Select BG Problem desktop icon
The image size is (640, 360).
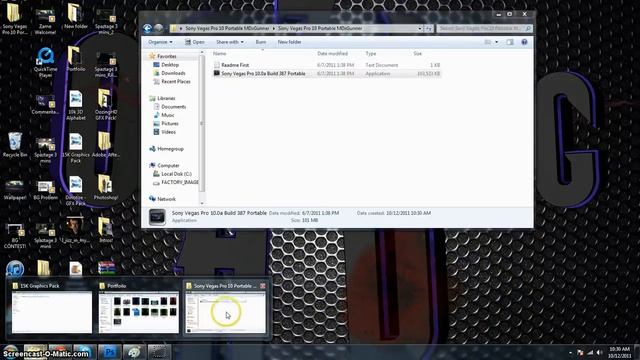45,189
